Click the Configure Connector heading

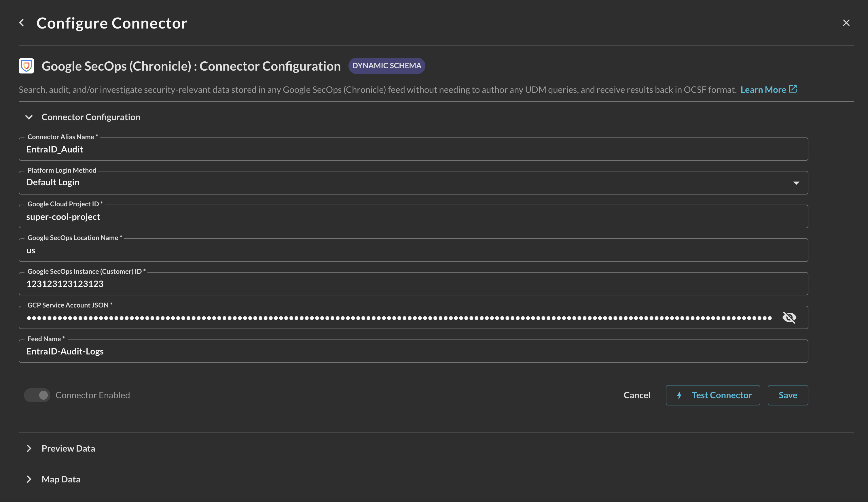(x=112, y=23)
